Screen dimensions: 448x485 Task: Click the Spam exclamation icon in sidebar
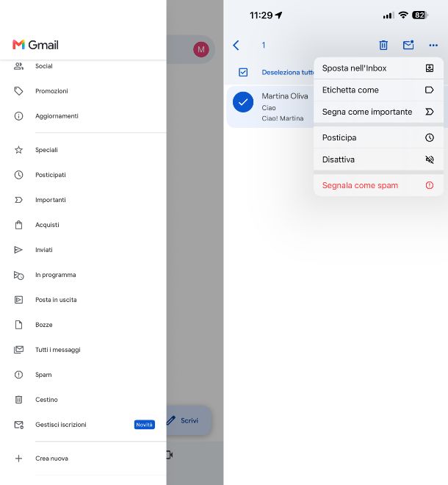pos(18,375)
